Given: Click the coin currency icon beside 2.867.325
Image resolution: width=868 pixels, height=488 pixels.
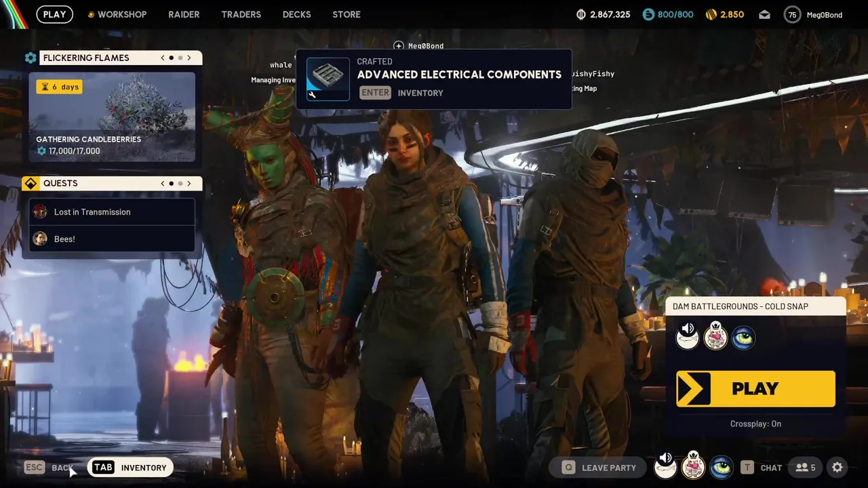Looking at the screenshot, I should pyautogui.click(x=580, y=14).
